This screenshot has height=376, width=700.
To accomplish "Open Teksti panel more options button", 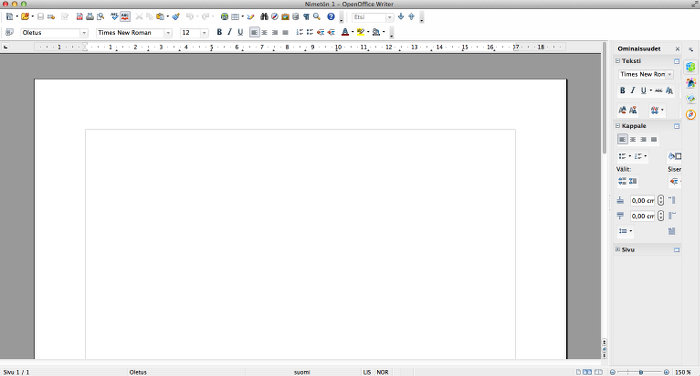I will (677, 61).
